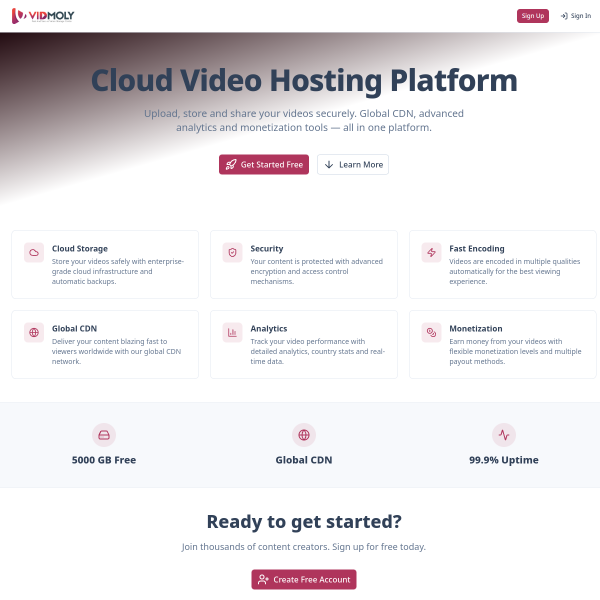Click the Ready to get started? heading
The image size is (600, 600).
[x=304, y=522]
